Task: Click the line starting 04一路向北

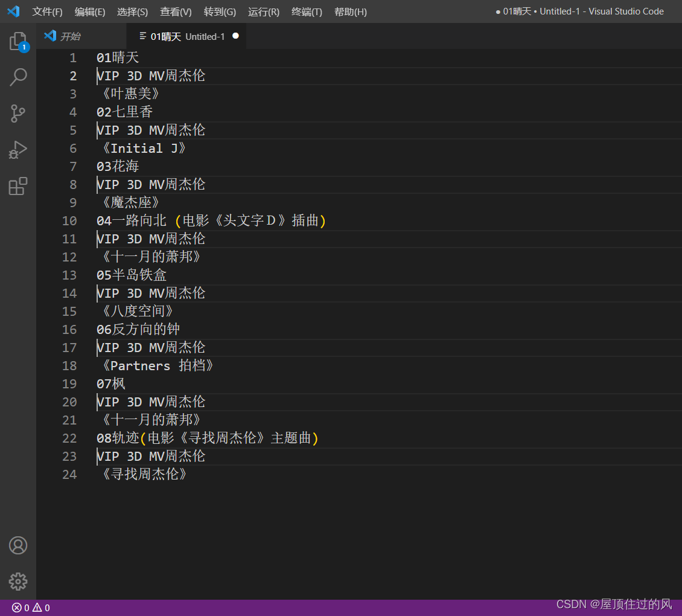Action: click(x=211, y=220)
